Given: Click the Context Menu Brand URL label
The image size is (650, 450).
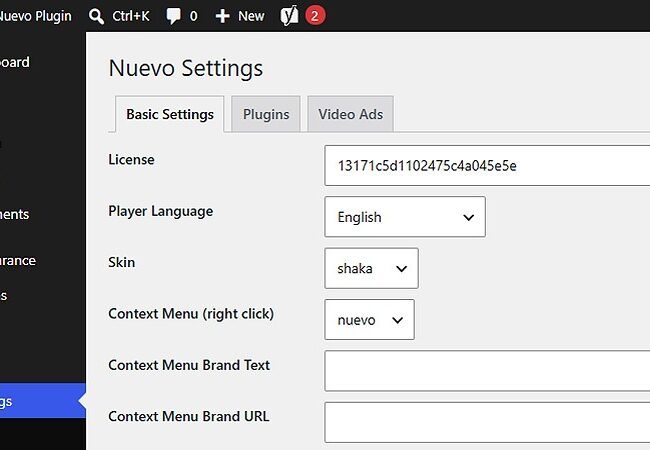Looking at the screenshot, I should pyautogui.click(x=189, y=416).
